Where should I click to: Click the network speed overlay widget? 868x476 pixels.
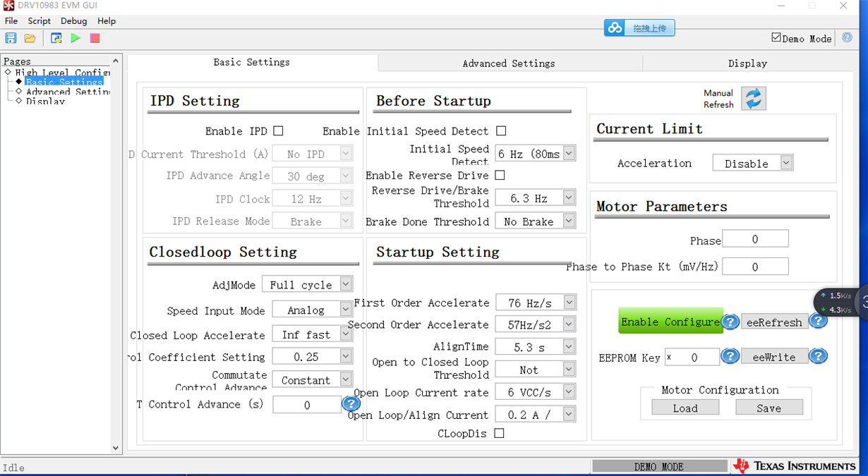(x=841, y=302)
